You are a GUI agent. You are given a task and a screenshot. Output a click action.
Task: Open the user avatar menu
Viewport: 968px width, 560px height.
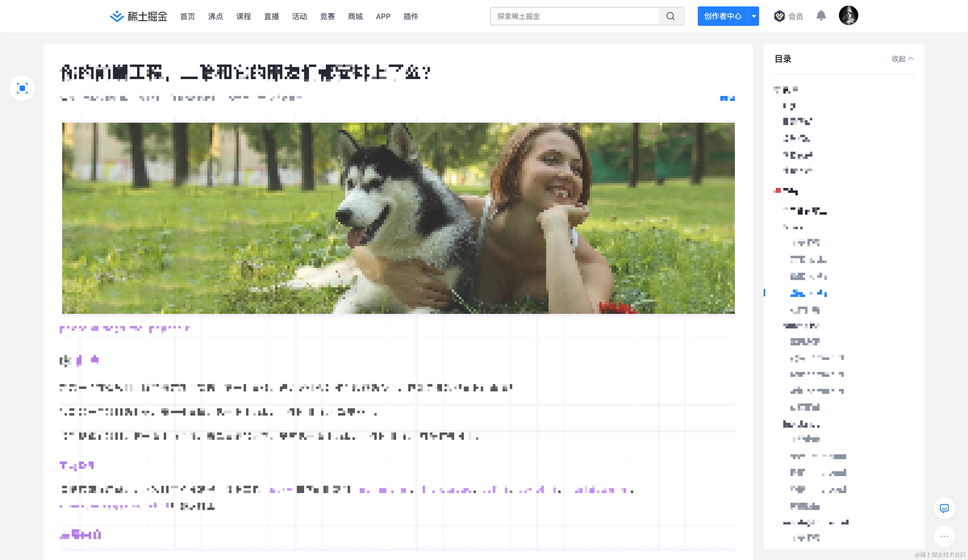pyautogui.click(x=848, y=16)
